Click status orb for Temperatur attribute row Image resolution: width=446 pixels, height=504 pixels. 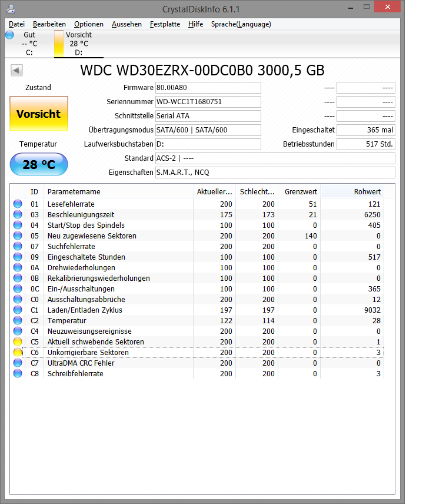point(18,320)
